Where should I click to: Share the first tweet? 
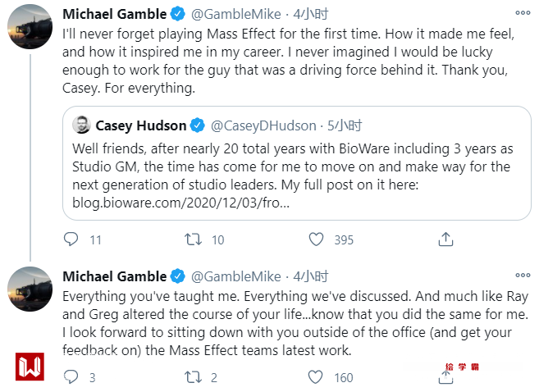pos(445,239)
